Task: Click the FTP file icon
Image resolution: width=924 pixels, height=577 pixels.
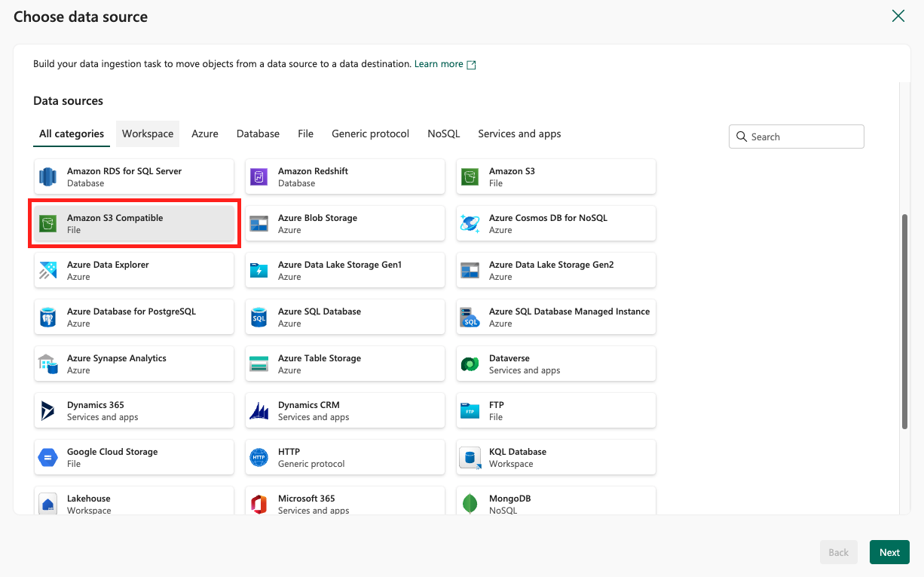Action: pos(470,411)
